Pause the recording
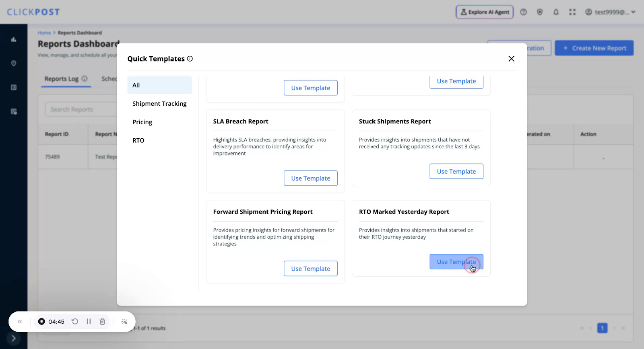Image resolution: width=644 pixels, height=349 pixels. click(x=89, y=322)
